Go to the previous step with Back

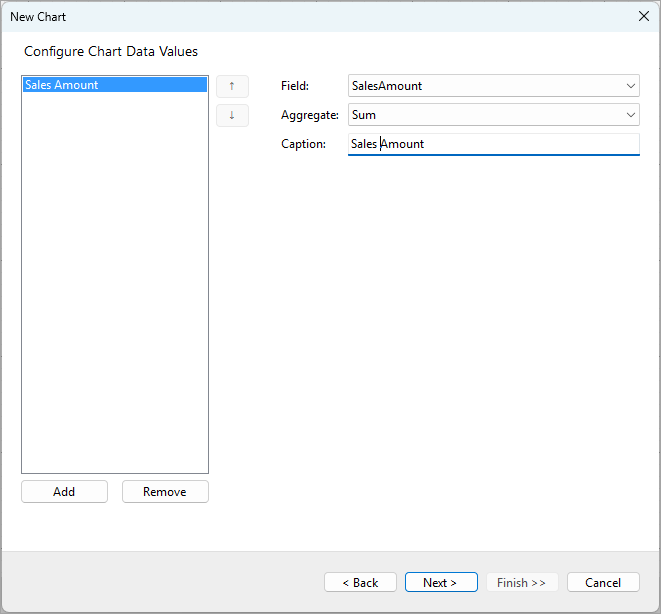(x=360, y=582)
